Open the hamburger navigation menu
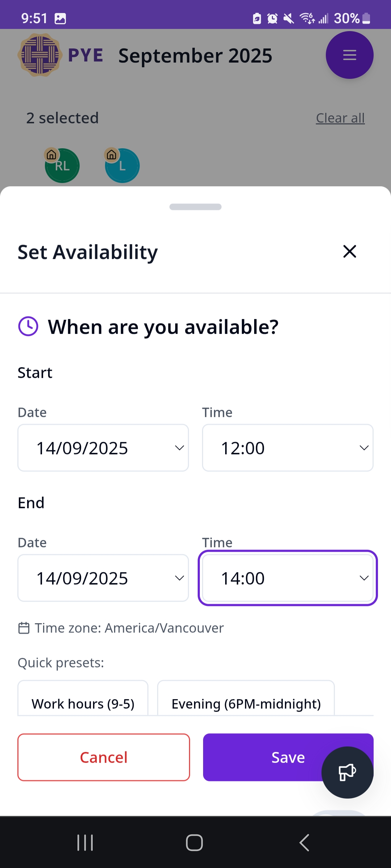 click(x=349, y=55)
